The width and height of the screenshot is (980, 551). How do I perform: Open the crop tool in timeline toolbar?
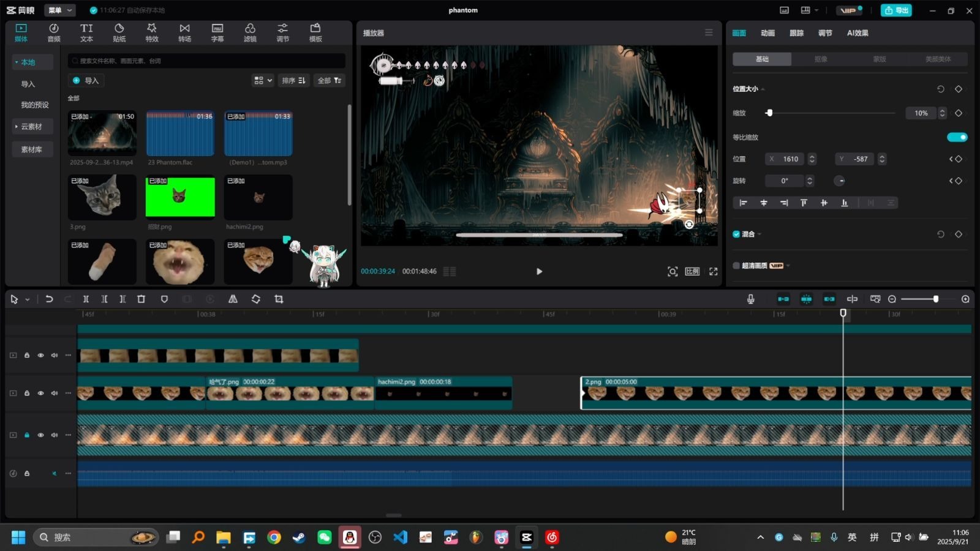[x=279, y=299]
